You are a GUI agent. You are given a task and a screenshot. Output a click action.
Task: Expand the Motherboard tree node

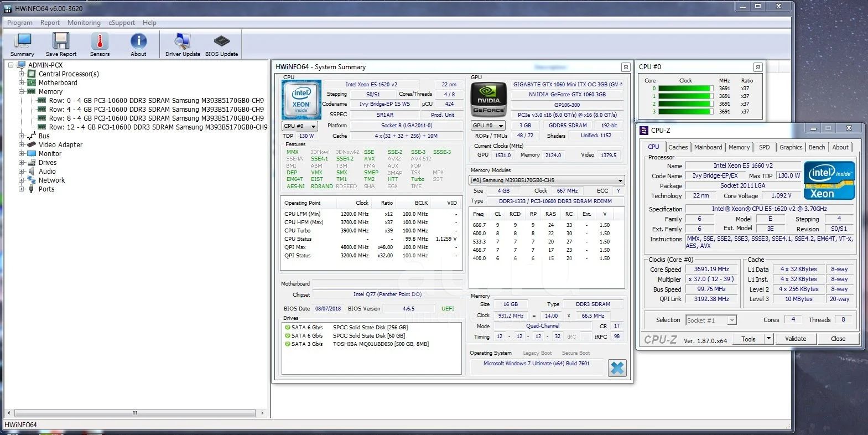(x=21, y=82)
